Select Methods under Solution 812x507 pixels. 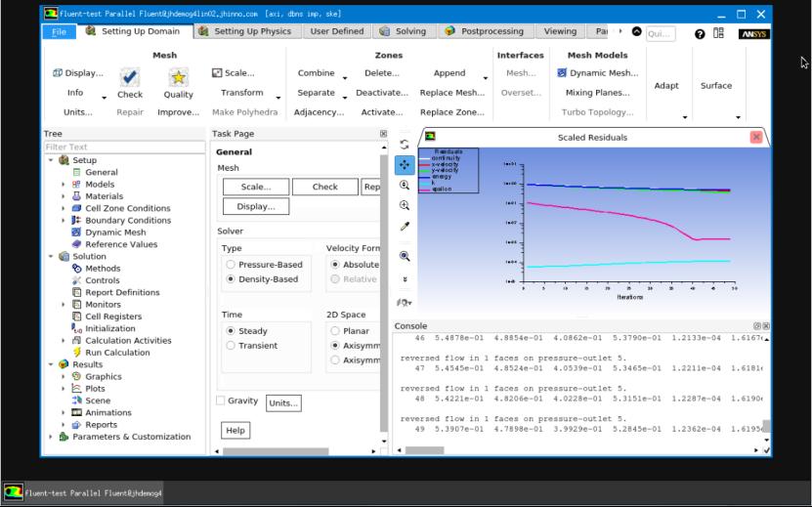point(103,269)
